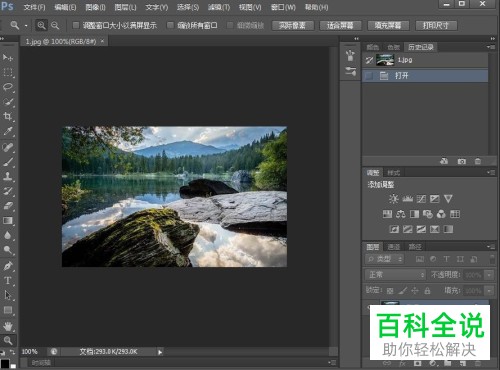Enable zoom all windows checkbox

(170, 25)
